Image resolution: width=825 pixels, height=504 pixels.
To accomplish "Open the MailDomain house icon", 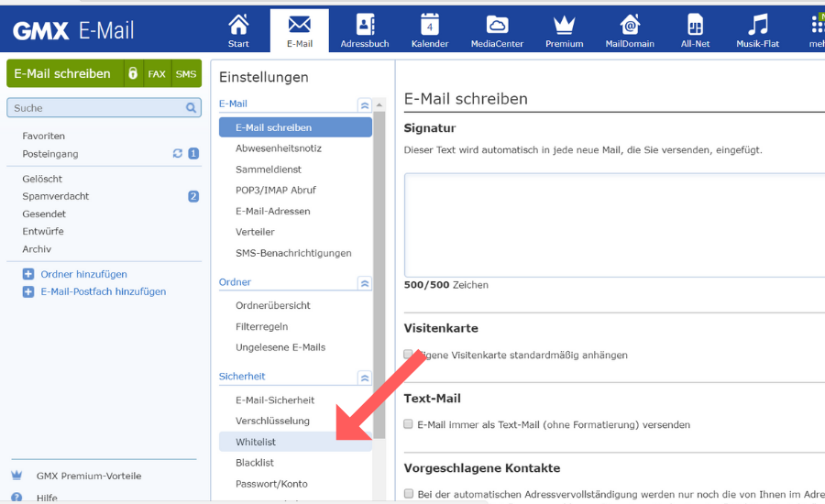I will tap(630, 26).
